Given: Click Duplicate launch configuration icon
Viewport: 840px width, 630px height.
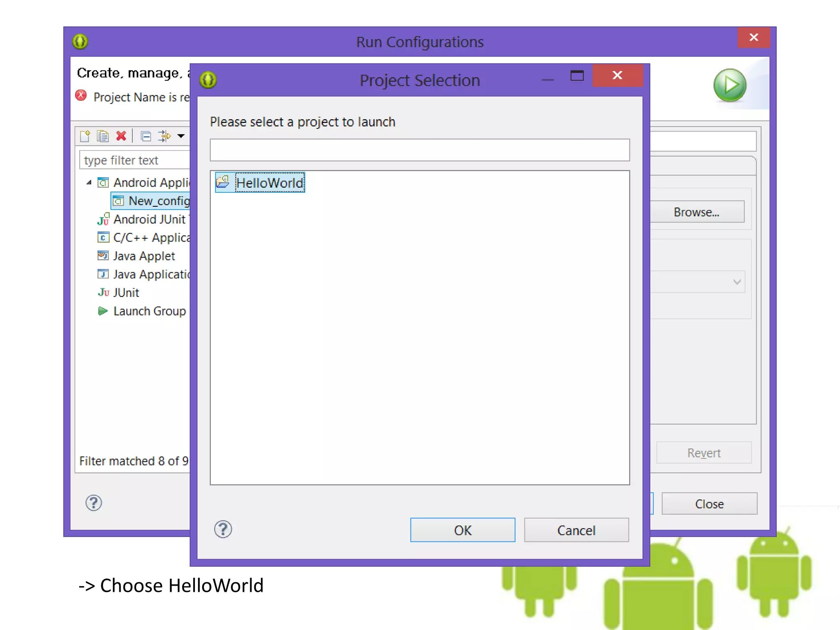Looking at the screenshot, I should coord(103,136).
